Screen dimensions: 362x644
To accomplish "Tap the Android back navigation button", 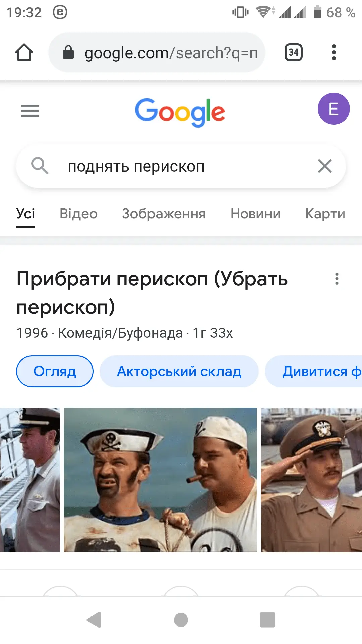I will coord(94,620).
